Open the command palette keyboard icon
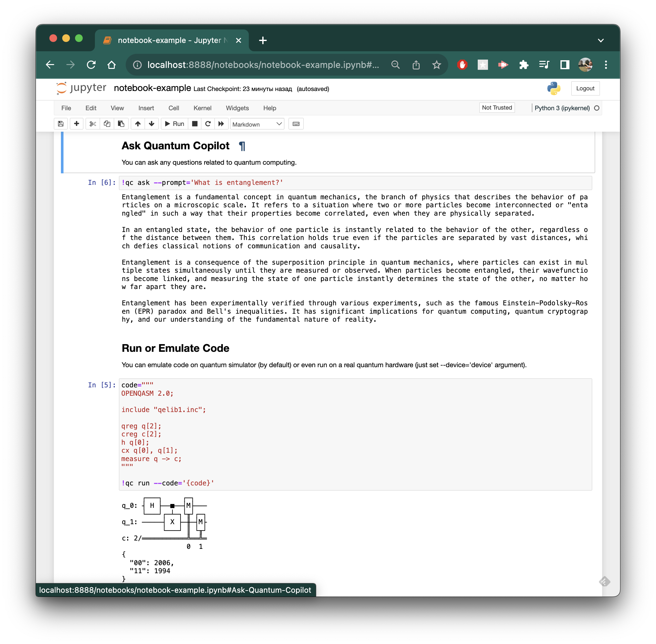Screen dimensions: 656x644 [x=296, y=124]
